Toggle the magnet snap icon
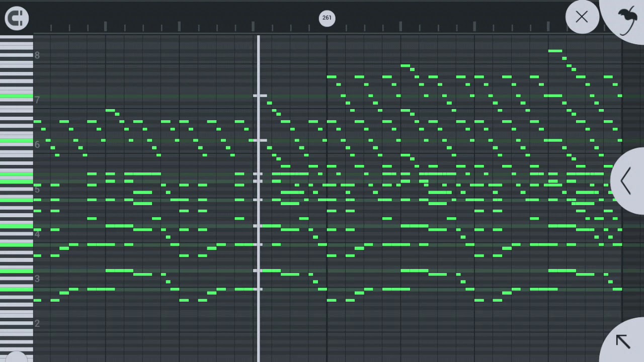Image resolution: width=644 pixels, height=362 pixels. tap(17, 19)
